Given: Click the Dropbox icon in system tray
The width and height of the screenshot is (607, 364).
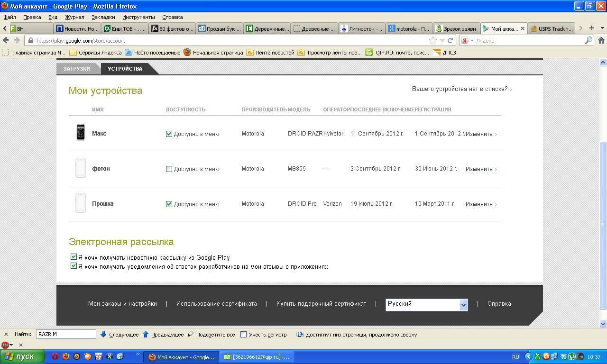Looking at the screenshot, I should click(x=563, y=356).
